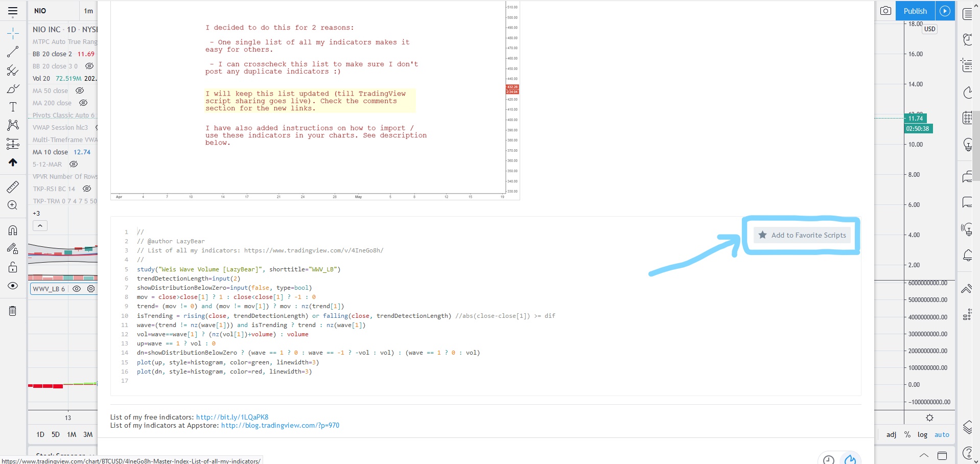Click the trash can remove drawings icon
980x464 pixels.
[x=13, y=311]
